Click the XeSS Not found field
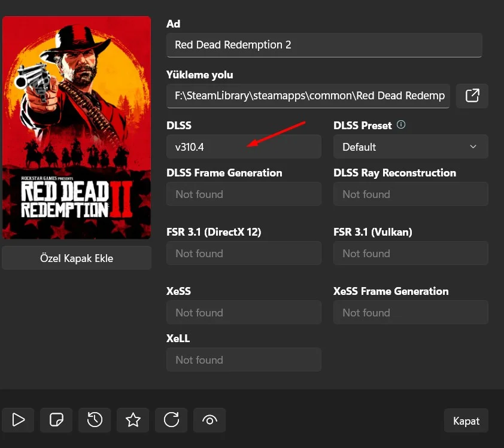The image size is (504, 448). coord(244,312)
